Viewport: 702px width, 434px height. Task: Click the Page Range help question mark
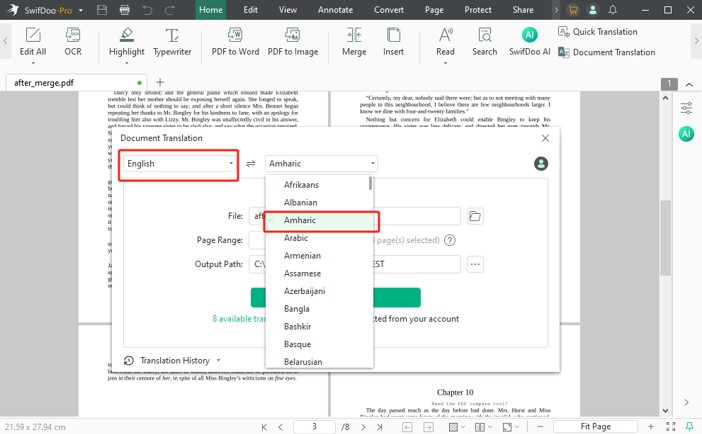tap(449, 241)
